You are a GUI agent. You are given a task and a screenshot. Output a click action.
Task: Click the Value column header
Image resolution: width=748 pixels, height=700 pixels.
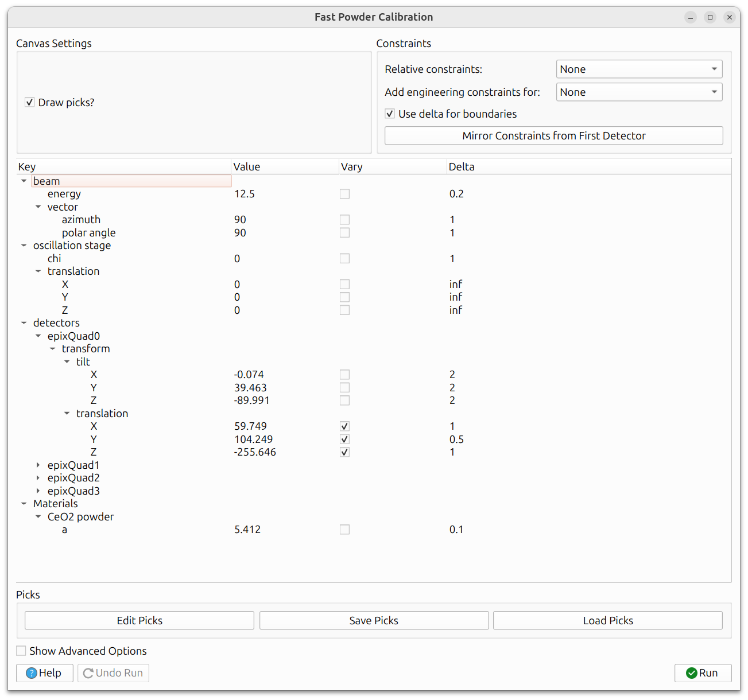pyautogui.click(x=285, y=167)
